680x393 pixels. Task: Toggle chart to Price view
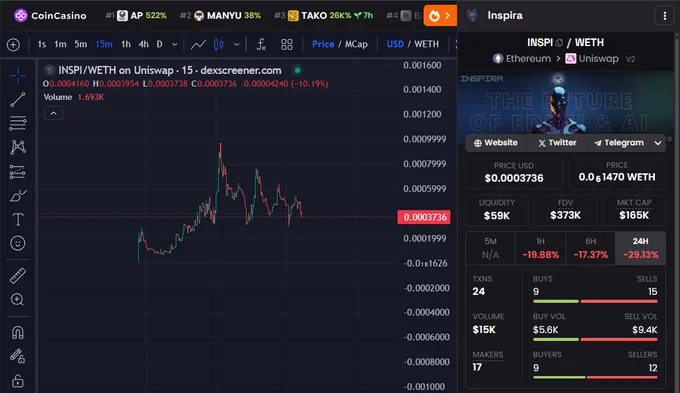[323, 44]
